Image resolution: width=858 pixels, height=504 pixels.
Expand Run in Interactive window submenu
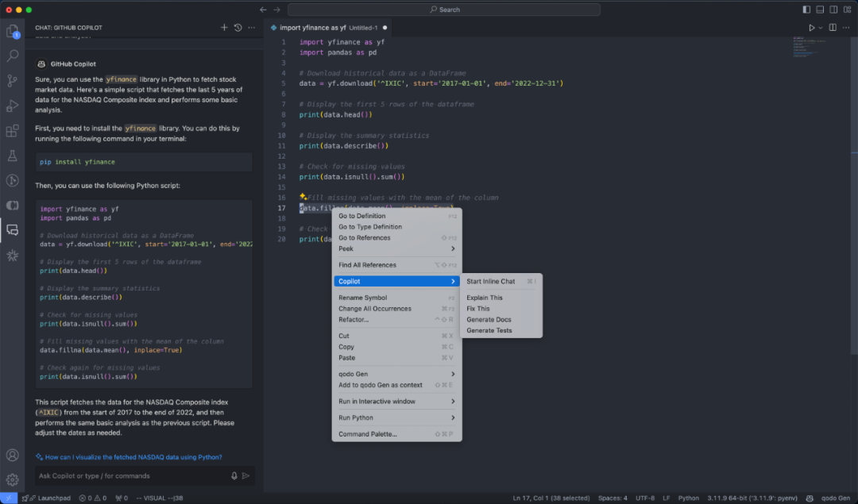(x=396, y=402)
